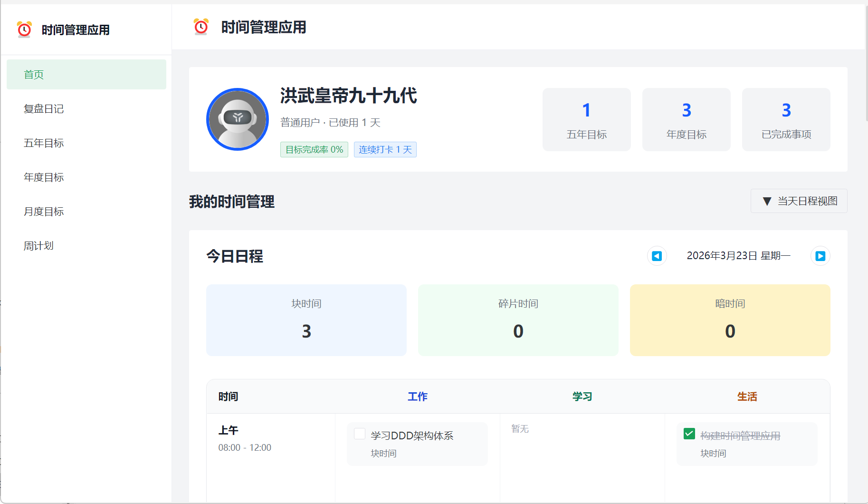The width and height of the screenshot is (868, 504).
Task: Open 周计划 from the sidebar
Action: pyautogui.click(x=39, y=246)
